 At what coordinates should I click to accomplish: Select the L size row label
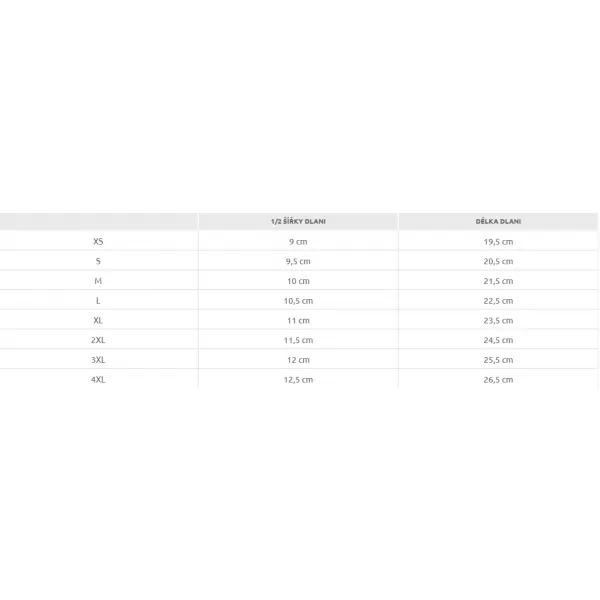[x=98, y=301]
